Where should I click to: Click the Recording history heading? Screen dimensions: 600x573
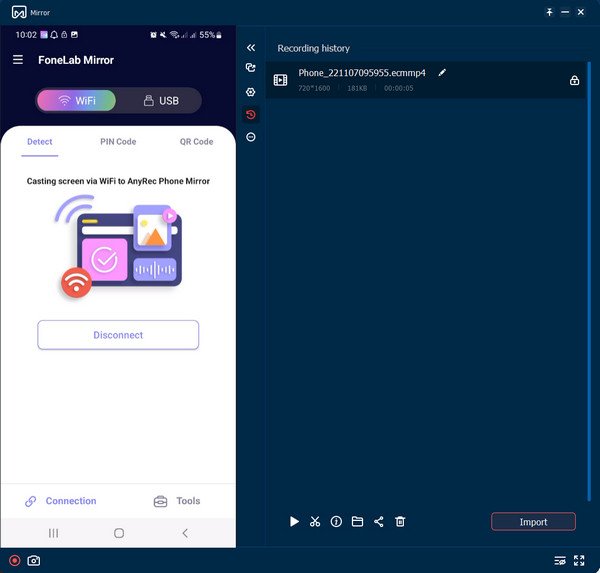tap(313, 48)
